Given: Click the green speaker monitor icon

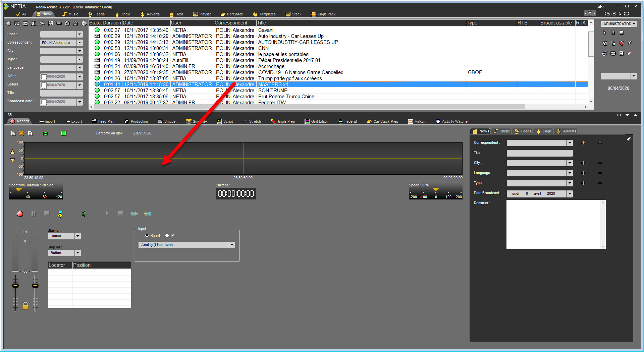Looking at the screenshot, I should [x=84, y=214].
